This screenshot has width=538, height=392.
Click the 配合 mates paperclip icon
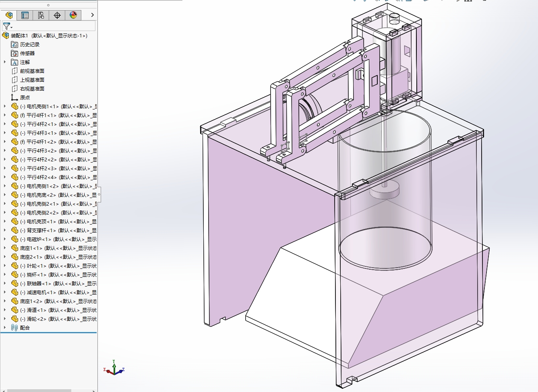pyautogui.click(x=14, y=328)
